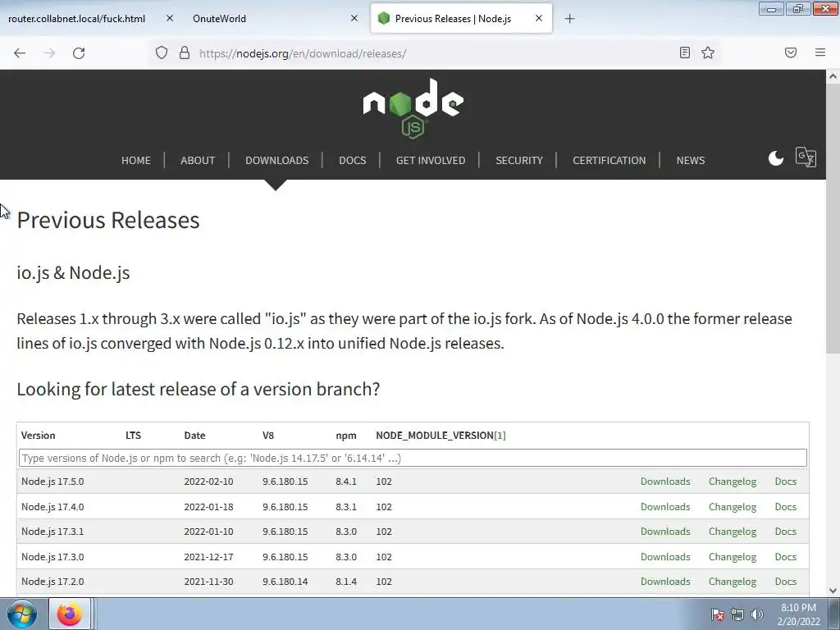The height and width of the screenshot is (630, 840).
Task: Open Downloads link for Node.js 17.5.0
Action: tap(665, 482)
